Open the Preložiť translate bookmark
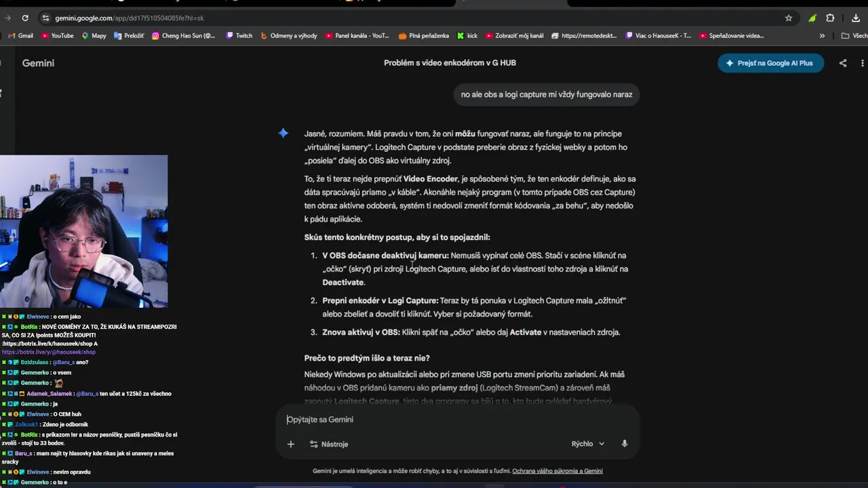Viewport: 868px width, 488px height. point(129,36)
